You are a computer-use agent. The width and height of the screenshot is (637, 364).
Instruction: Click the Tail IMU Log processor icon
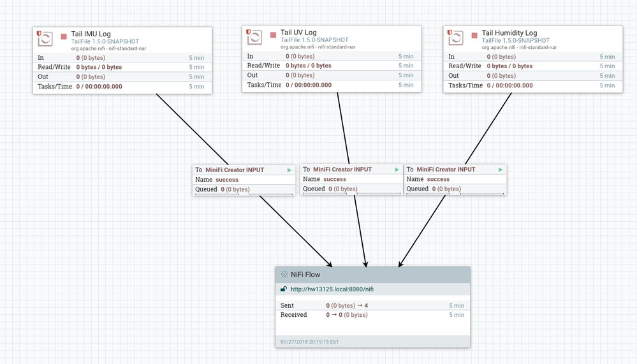(x=45, y=39)
